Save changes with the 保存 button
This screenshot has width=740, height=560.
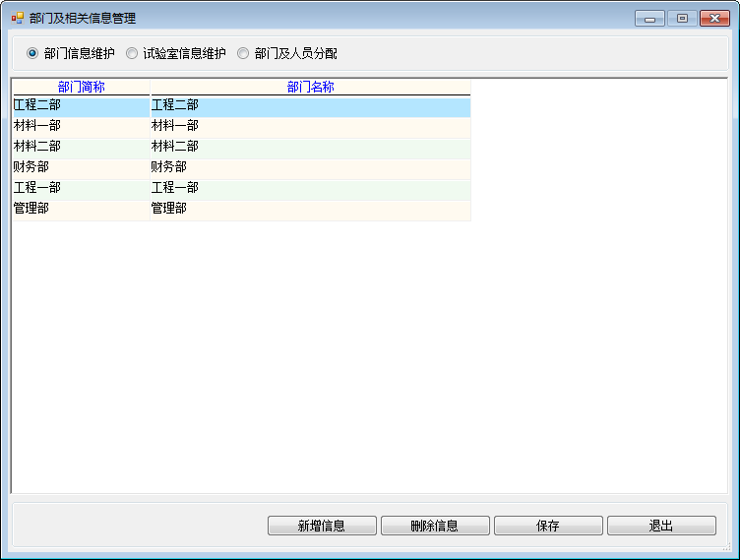[x=547, y=526]
